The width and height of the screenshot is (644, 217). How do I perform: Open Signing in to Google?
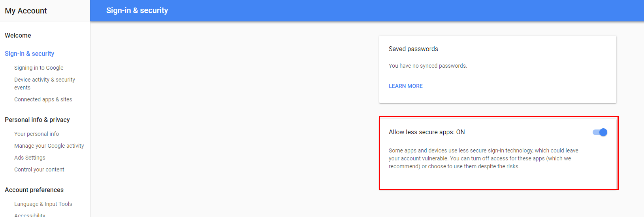pyautogui.click(x=39, y=68)
